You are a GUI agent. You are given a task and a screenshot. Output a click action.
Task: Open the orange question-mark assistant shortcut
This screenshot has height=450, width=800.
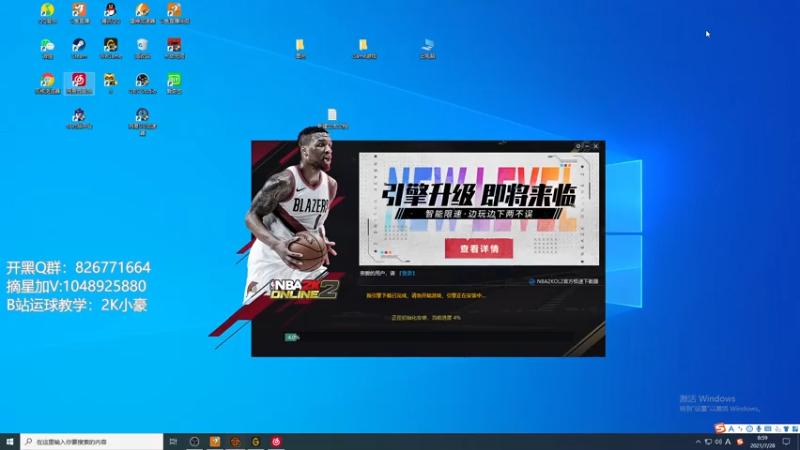174,13
